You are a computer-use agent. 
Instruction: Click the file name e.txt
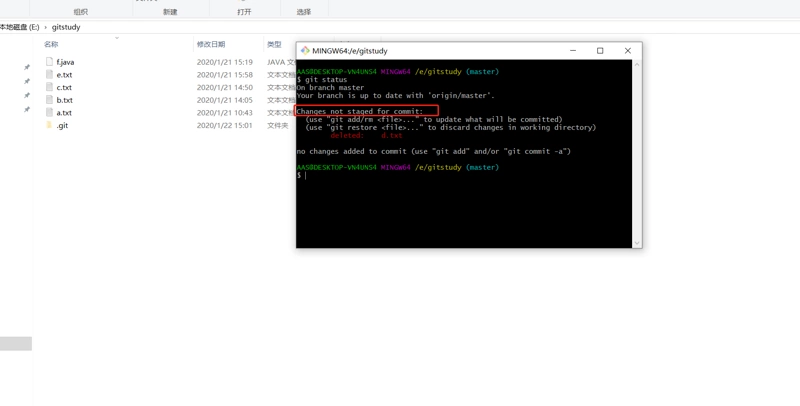point(64,75)
